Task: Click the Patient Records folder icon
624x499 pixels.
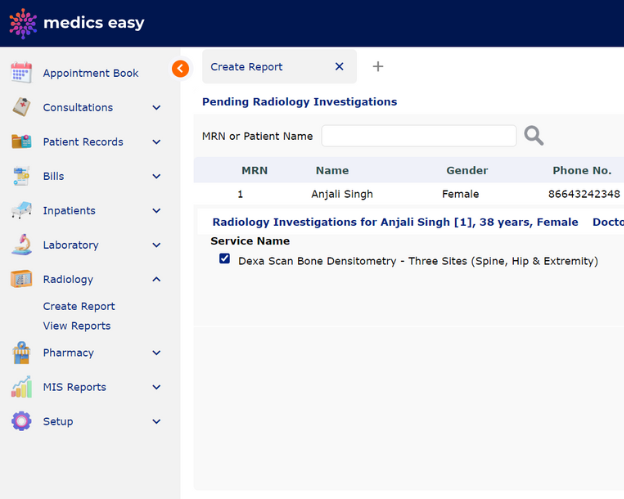Action: click(21, 142)
